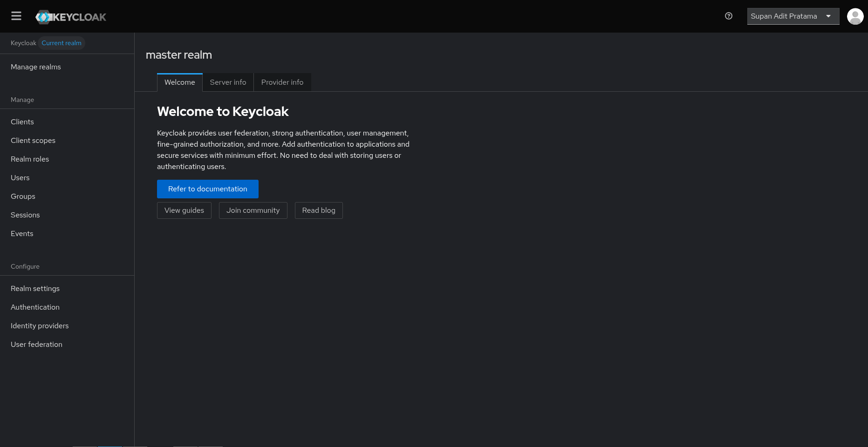868x447 pixels.
Task: Click the Current realm badge
Action: click(62, 43)
